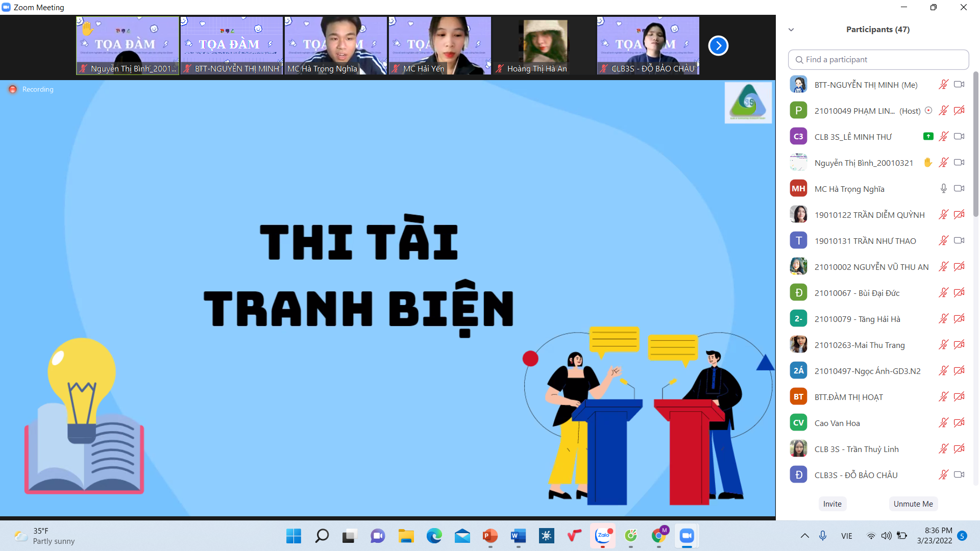Expand the hidden system tray icons arrow
Image resolution: width=980 pixels, height=551 pixels.
[804, 536]
